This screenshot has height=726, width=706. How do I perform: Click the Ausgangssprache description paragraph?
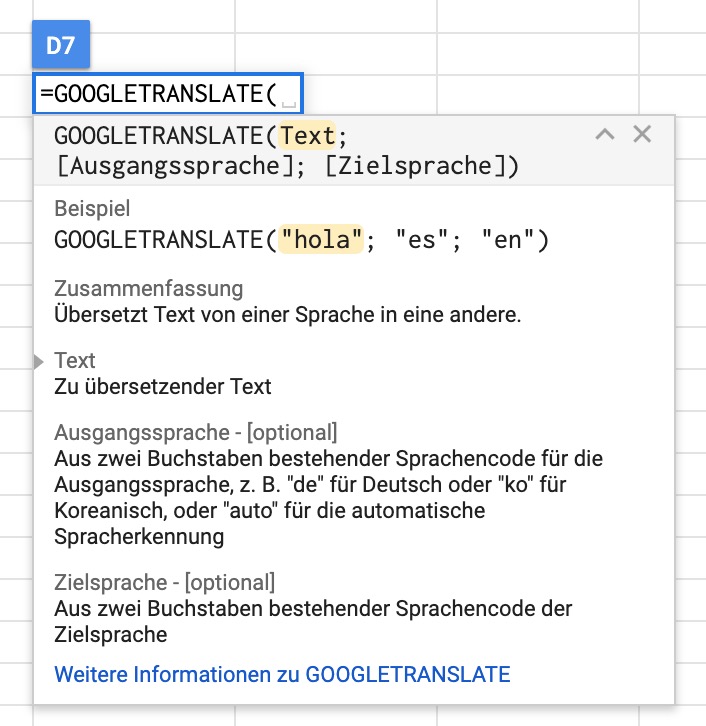pos(329,498)
